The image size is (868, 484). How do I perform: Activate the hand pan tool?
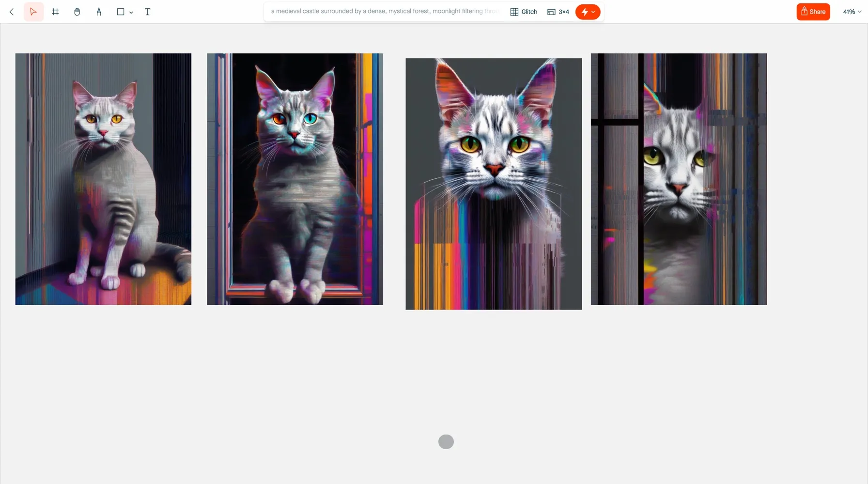tap(77, 12)
